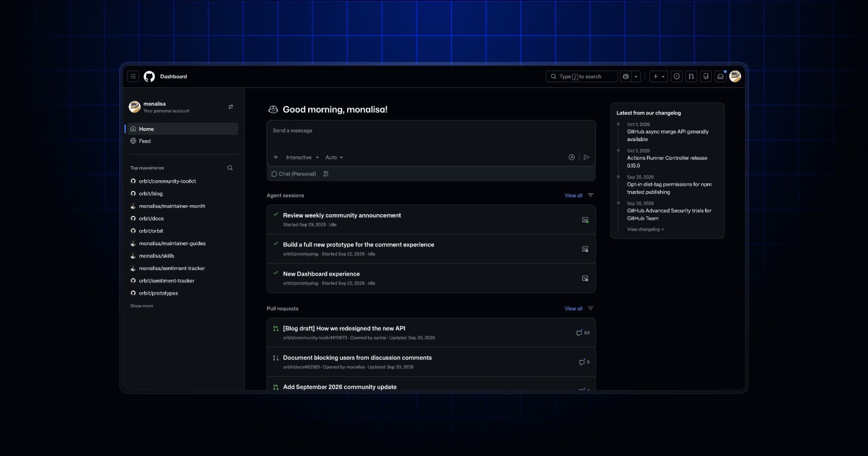This screenshot has width=868, height=456.
Task: Select the Chat (Personal) context button
Action: [x=293, y=174]
